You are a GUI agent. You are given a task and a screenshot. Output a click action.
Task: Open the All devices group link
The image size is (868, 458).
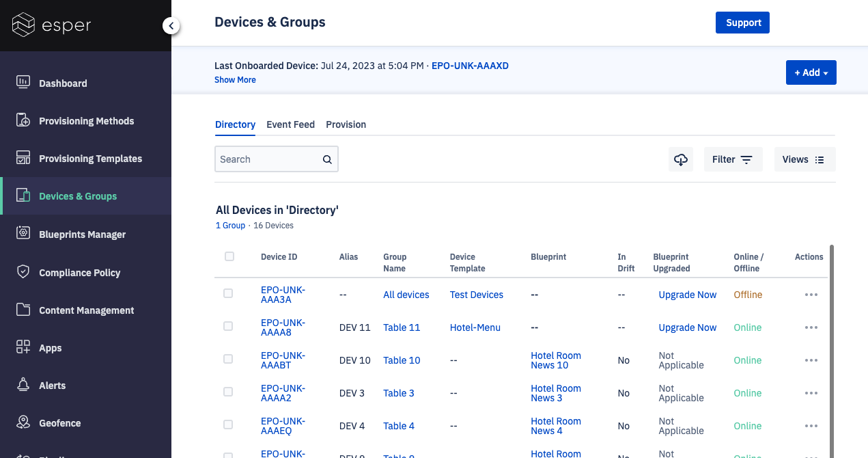pos(406,295)
